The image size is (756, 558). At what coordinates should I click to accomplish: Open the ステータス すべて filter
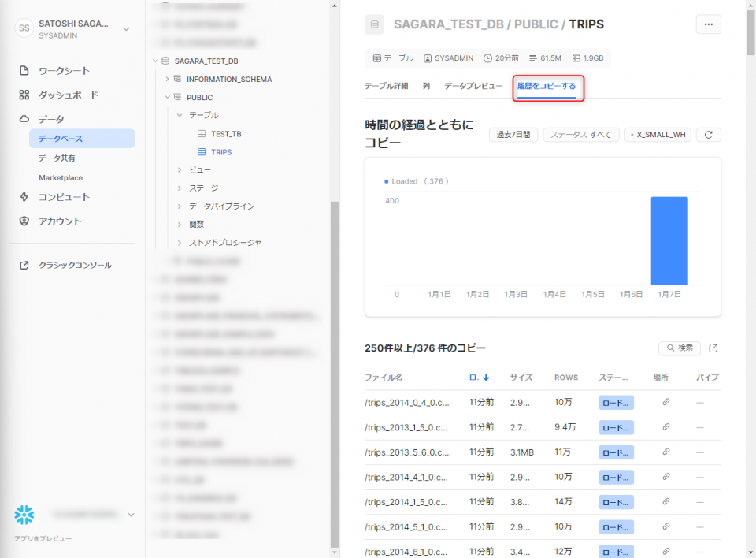point(581,135)
